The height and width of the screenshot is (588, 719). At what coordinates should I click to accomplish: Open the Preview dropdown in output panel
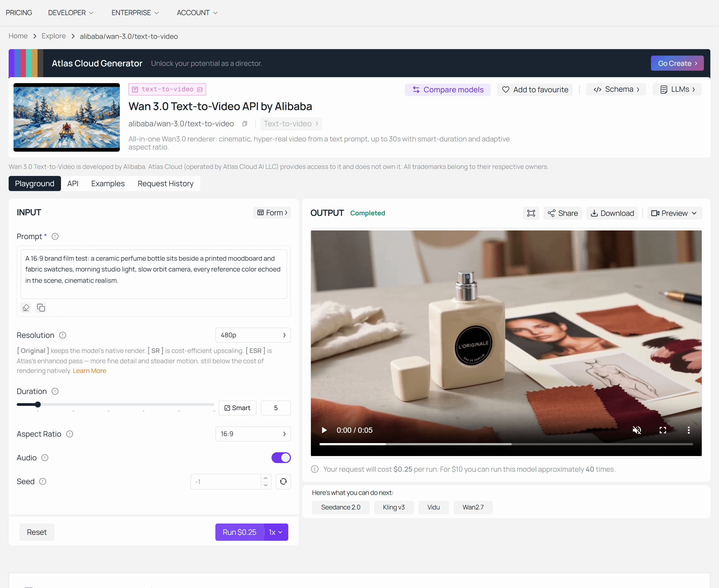point(674,213)
